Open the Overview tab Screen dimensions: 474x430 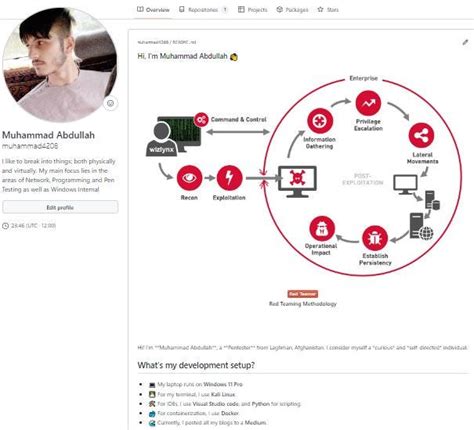[153, 10]
